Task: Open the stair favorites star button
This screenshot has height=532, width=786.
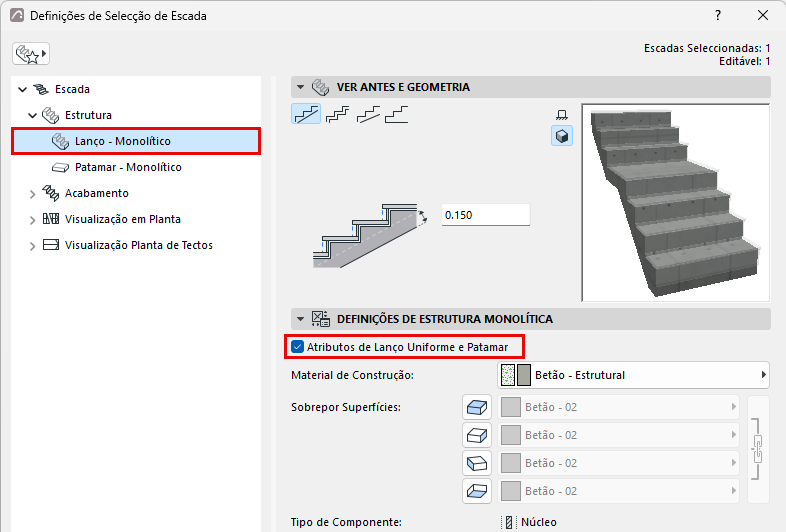Action: coord(31,54)
